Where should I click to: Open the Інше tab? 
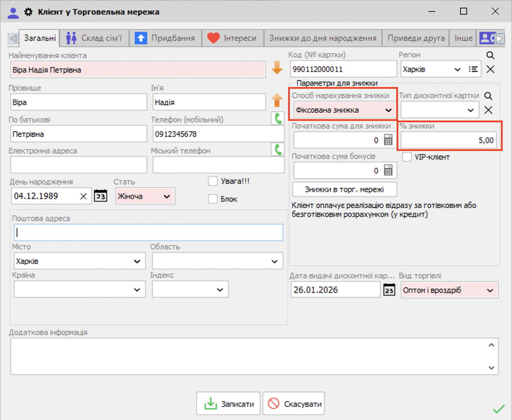pyautogui.click(x=463, y=38)
